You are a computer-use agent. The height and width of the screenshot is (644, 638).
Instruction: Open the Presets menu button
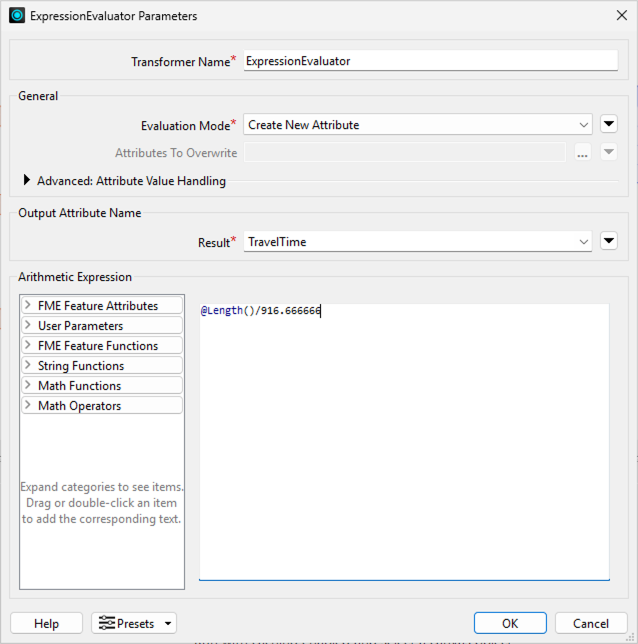point(134,623)
